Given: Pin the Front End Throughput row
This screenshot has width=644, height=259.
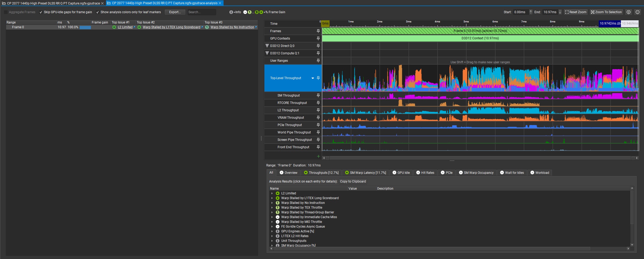Looking at the screenshot, I should [318, 147].
